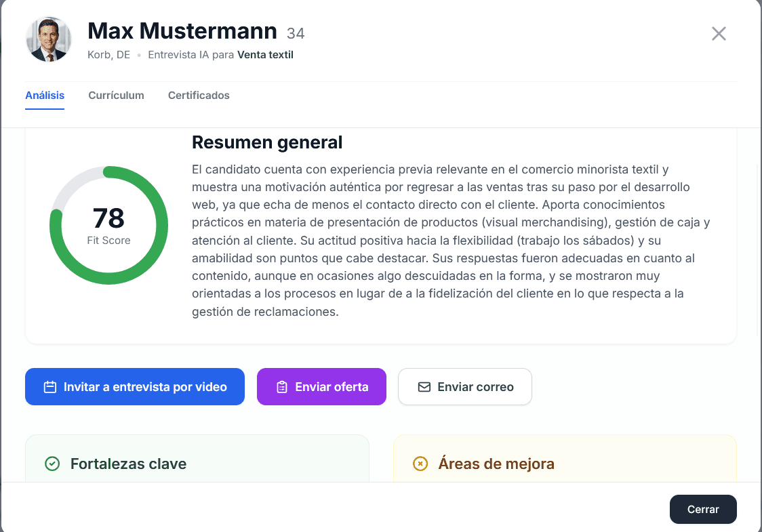
Task: Click the Enviar oferta button
Action: point(321,387)
